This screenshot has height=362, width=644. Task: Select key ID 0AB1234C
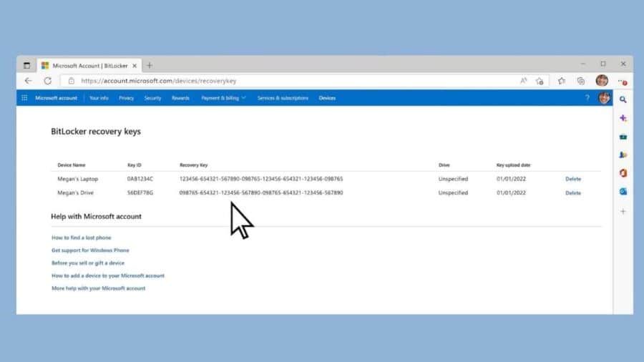click(140, 179)
